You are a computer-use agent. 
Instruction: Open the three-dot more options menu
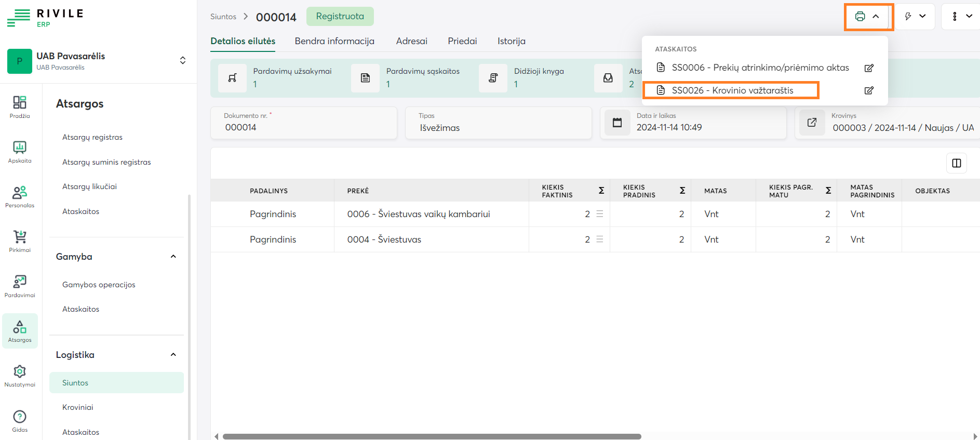point(961,17)
